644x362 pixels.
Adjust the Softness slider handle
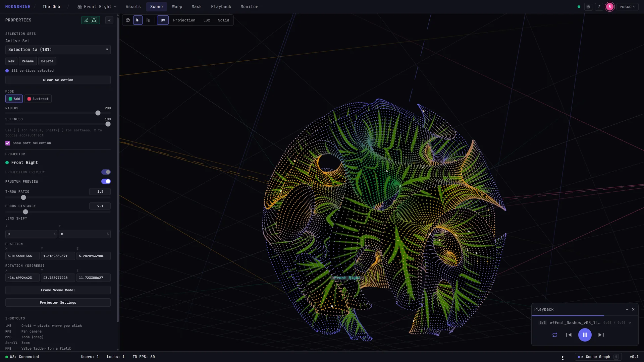click(108, 124)
